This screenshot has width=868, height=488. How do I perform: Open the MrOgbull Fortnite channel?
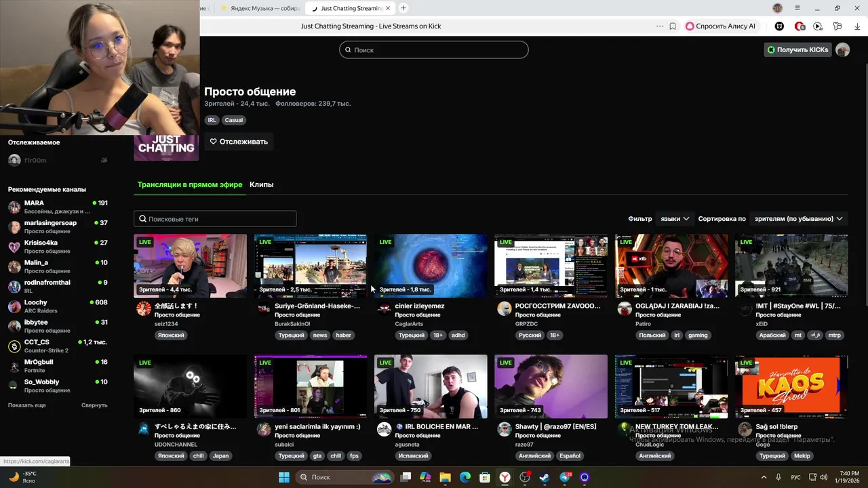58,366
